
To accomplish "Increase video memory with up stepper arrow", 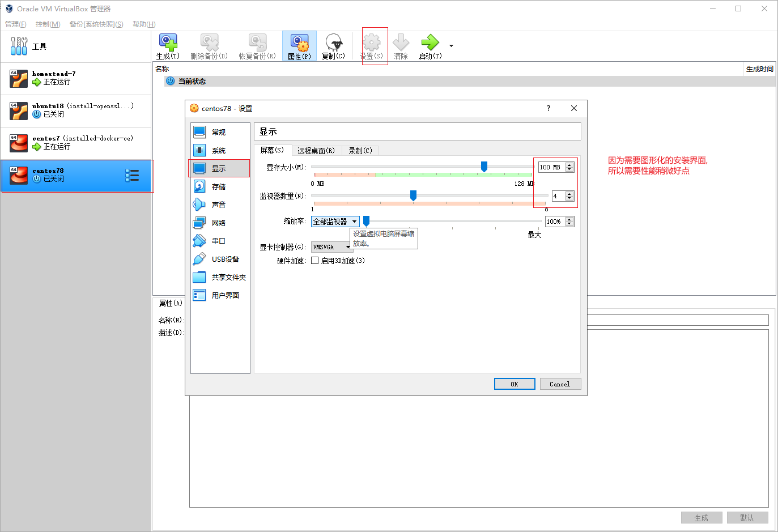I will (x=569, y=165).
